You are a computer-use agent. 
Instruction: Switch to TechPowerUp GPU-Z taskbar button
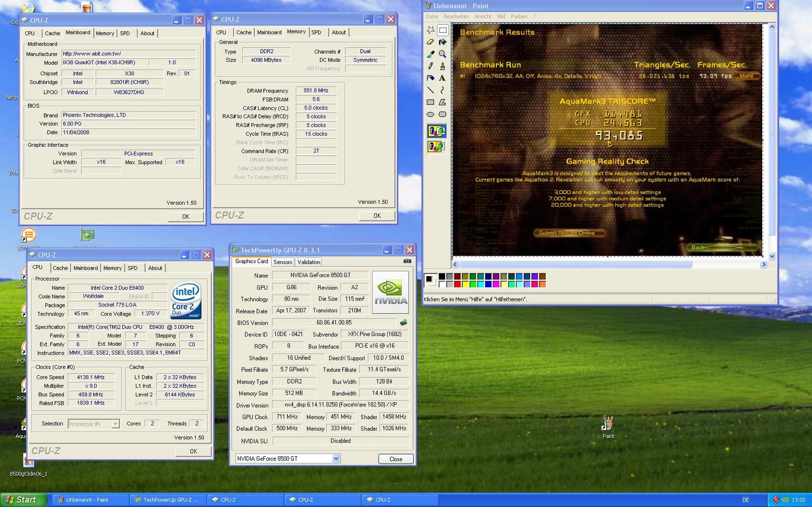pos(167,500)
